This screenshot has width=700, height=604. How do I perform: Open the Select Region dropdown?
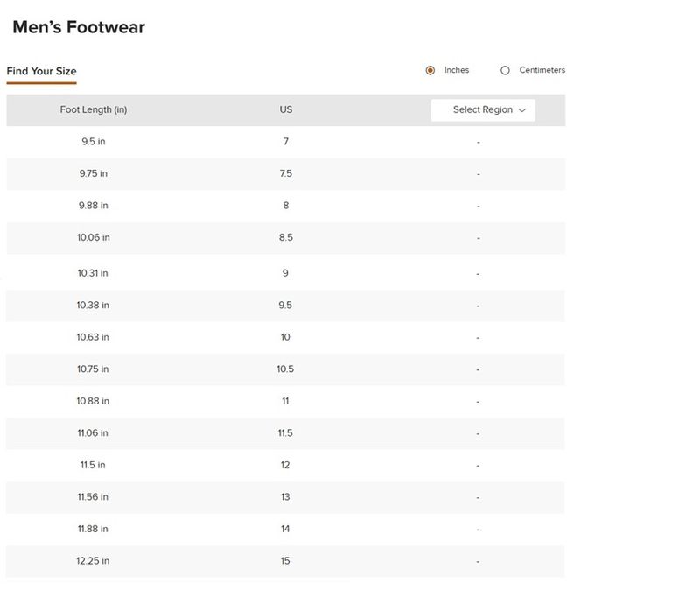point(482,110)
